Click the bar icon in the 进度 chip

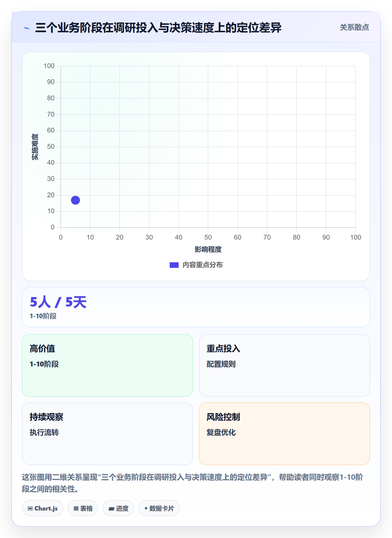pos(111,509)
